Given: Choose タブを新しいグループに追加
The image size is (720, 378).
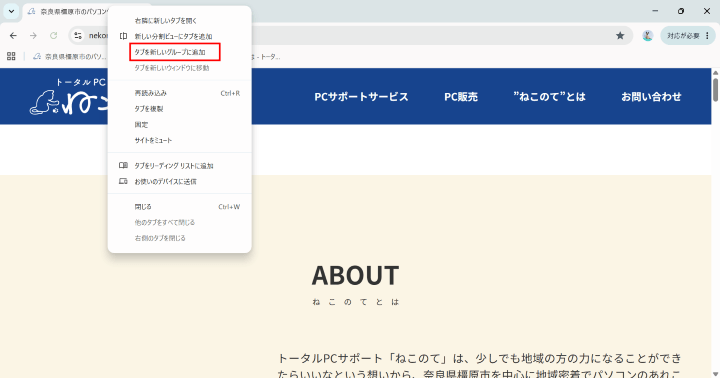Looking at the screenshot, I should pyautogui.click(x=179, y=52).
